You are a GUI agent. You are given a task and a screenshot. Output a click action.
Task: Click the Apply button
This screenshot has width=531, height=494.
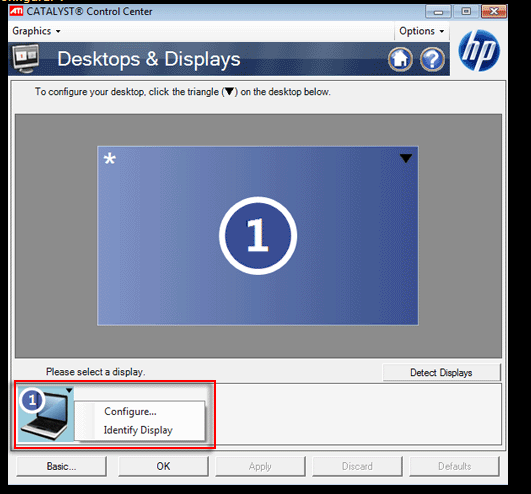[260, 466]
